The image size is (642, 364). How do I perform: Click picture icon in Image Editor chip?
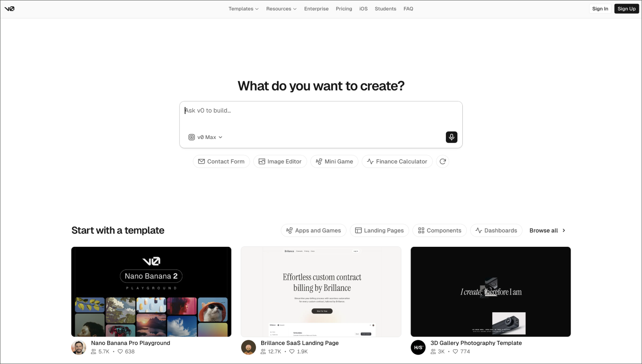pyautogui.click(x=262, y=161)
